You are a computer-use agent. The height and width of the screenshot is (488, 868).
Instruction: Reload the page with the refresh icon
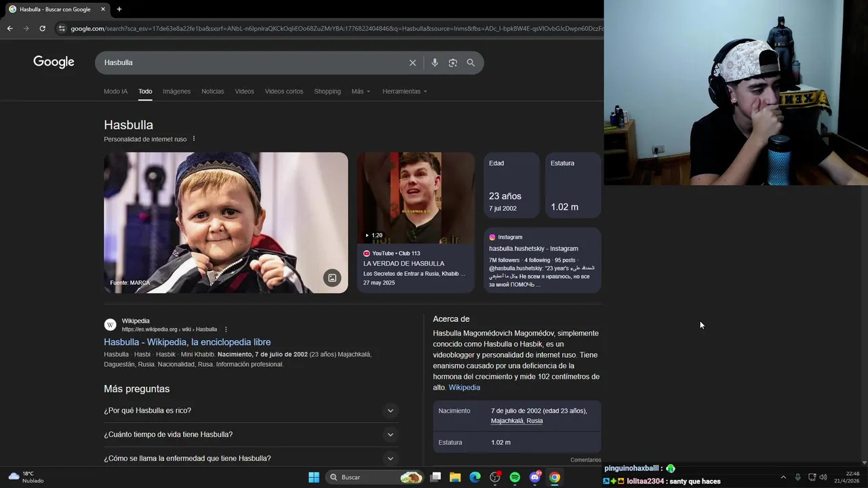click(42, 28)
